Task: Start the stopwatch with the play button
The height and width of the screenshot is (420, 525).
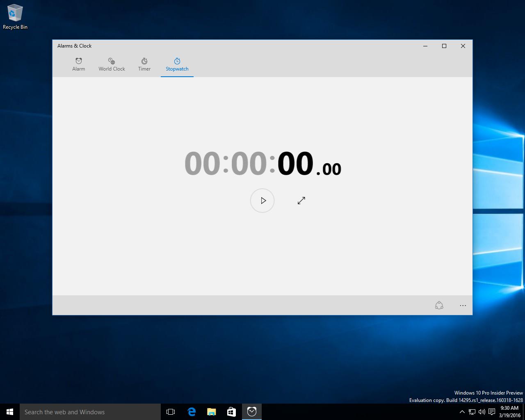Action: click(262, 201)
